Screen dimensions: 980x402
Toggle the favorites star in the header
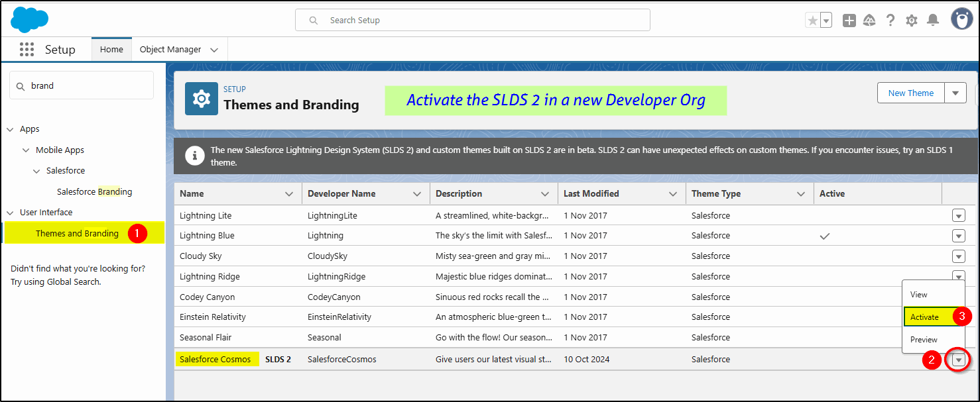click(814, 21)
